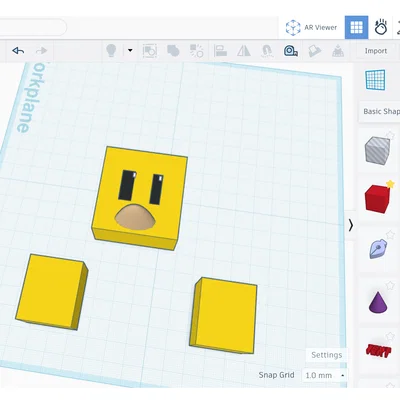Select the tan nose shape

(135, 218)
